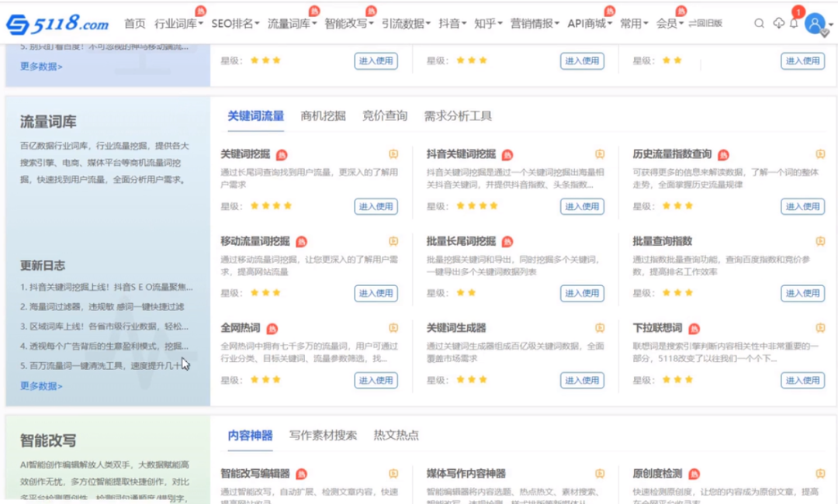Click orange tutorial icon on 批量查询指数 card
Image resolution: width=838 pixels, height=504 pixels.
(820, 241)
